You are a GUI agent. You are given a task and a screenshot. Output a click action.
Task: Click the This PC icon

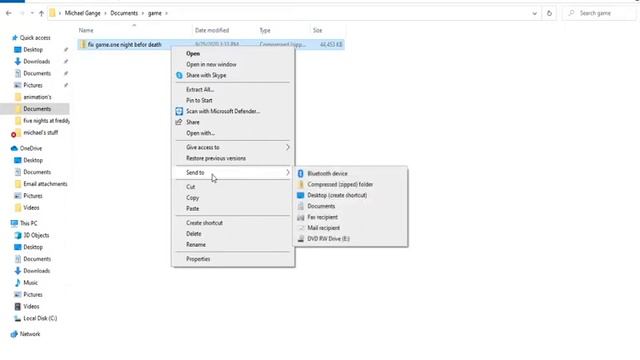coord(14,223)
